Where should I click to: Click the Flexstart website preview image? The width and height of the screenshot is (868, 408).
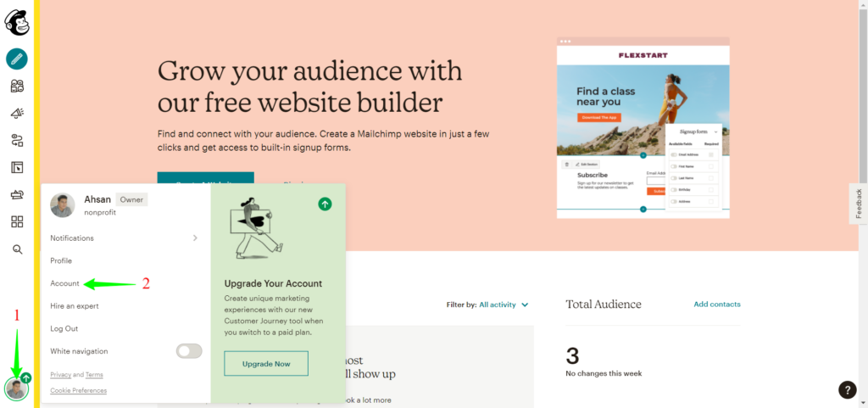pos(643,128)
